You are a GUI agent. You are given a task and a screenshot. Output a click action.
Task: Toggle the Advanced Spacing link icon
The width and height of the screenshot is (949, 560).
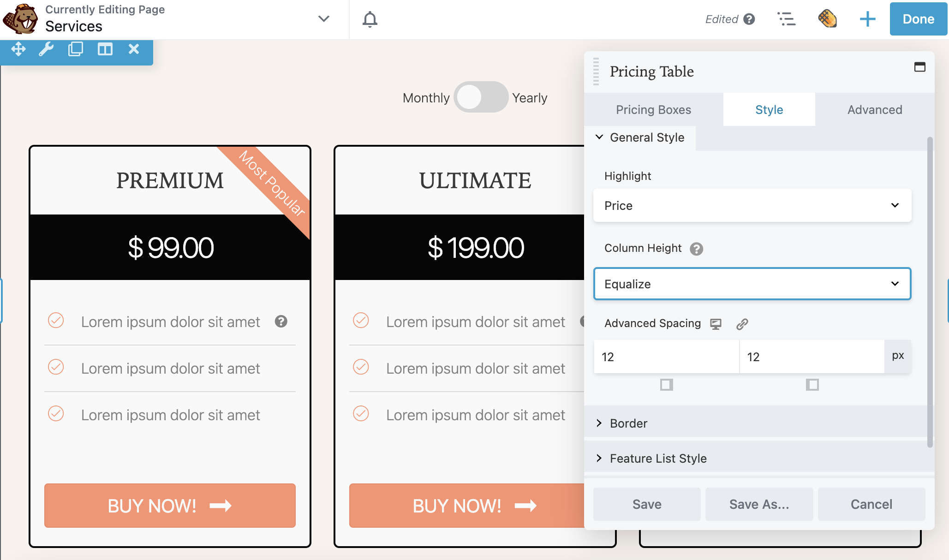point(742,324)
